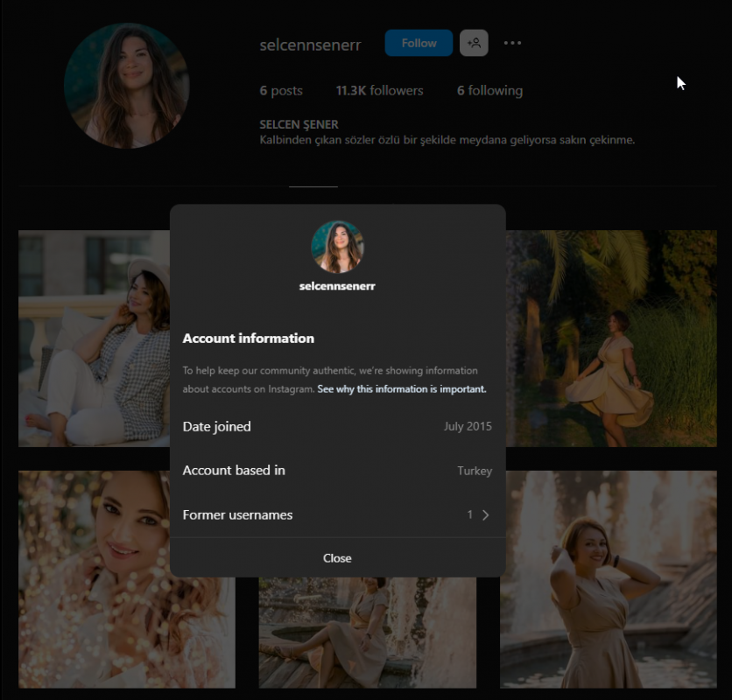Click the selcennsenerr username heading
The image size is (732, 700).
(310, 45)
